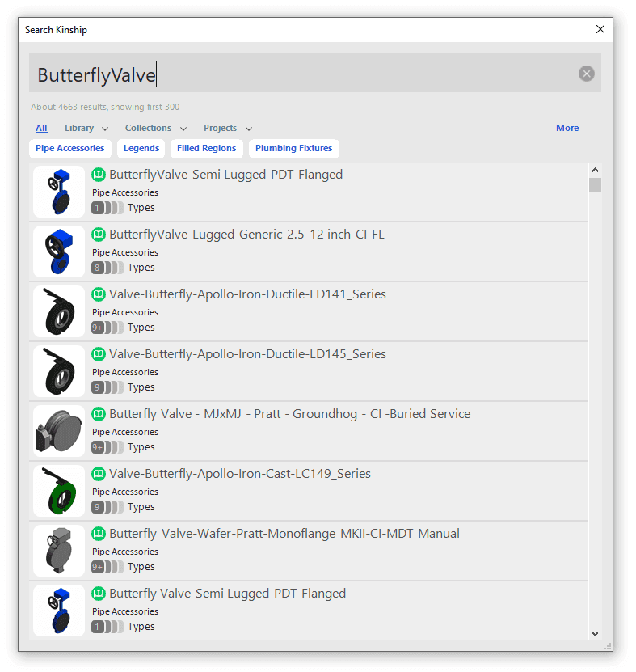Open the Pratt Groundhog CI Buried Service title
This screenshot has width=636, height=672.
(289, 414)
